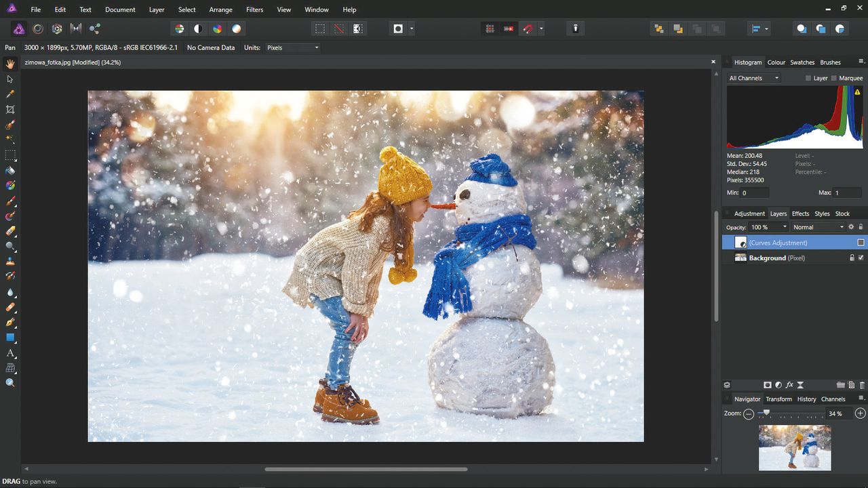Viewport: 868px width, 488px height.
Task: Toggle the Curves Adjustment layer visibility checkbox
Action: pos(861,243)
